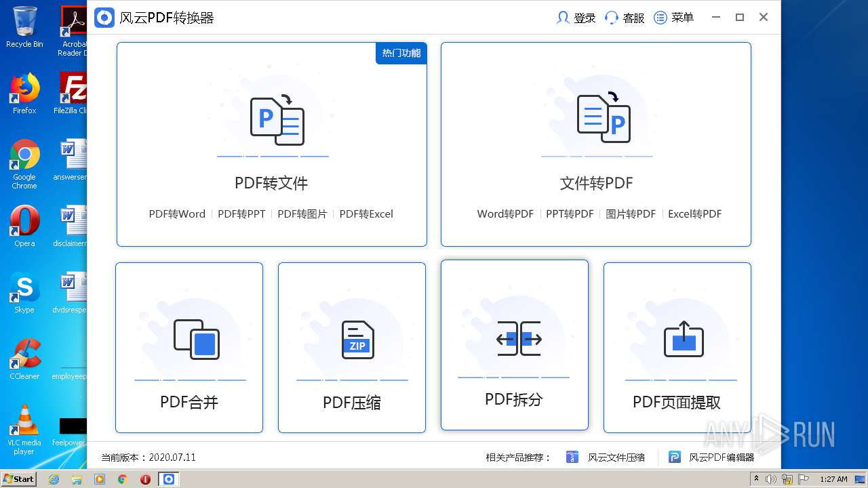Select 图片转PDF conversion
Screen dimensions: 868x488
click(x=631, y=213)
